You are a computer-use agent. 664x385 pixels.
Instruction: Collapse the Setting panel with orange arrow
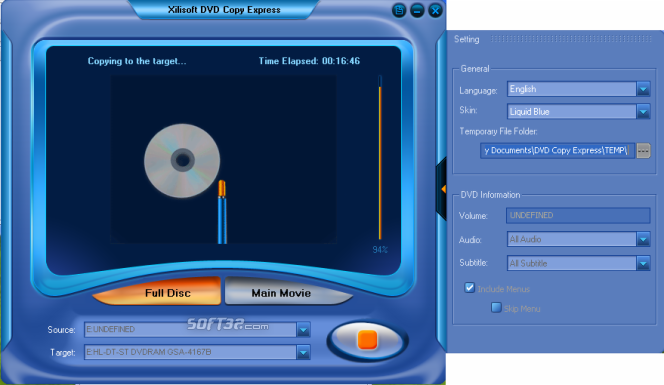point(443,189)
